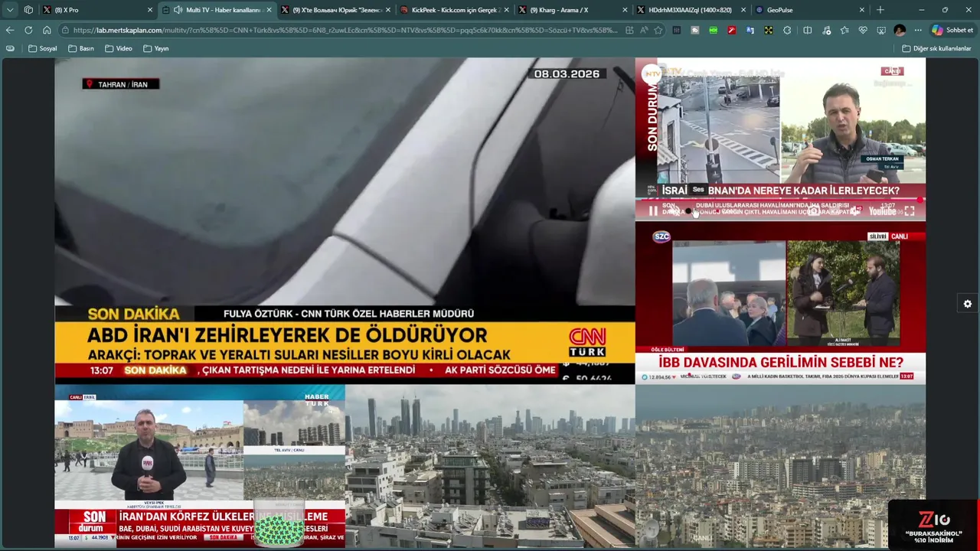Add this page to favorites star
The width and height of the screenshot is (980, 551).
point(658,30)
